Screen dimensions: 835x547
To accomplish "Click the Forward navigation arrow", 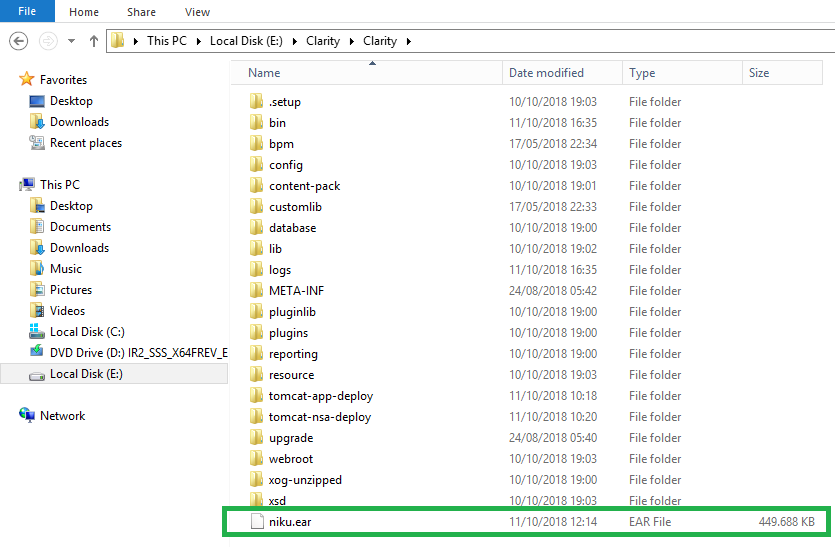I will click(48, 41).
